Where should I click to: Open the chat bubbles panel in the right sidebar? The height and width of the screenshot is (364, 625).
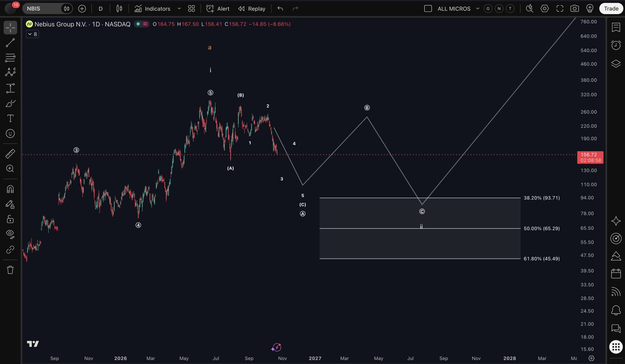tap(616, 328)
